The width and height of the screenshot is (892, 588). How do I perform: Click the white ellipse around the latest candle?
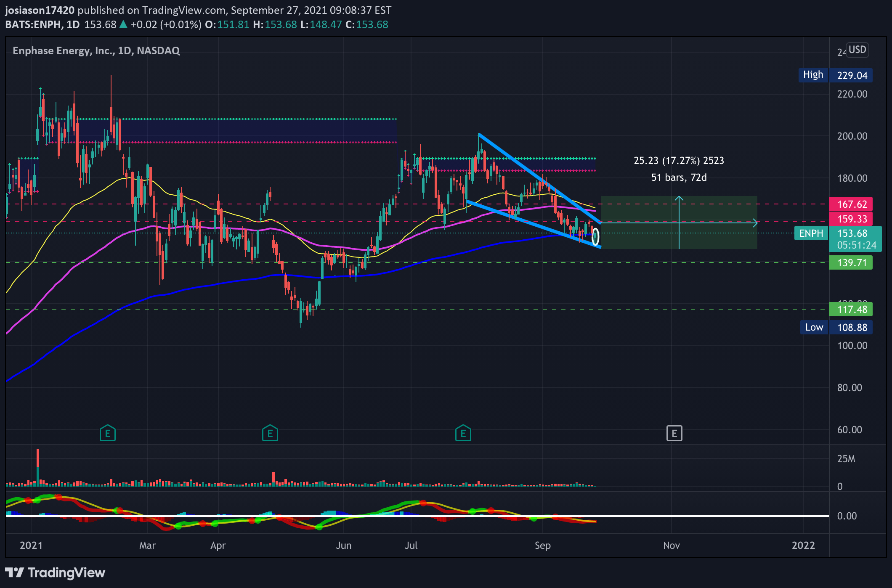(595, 237)
